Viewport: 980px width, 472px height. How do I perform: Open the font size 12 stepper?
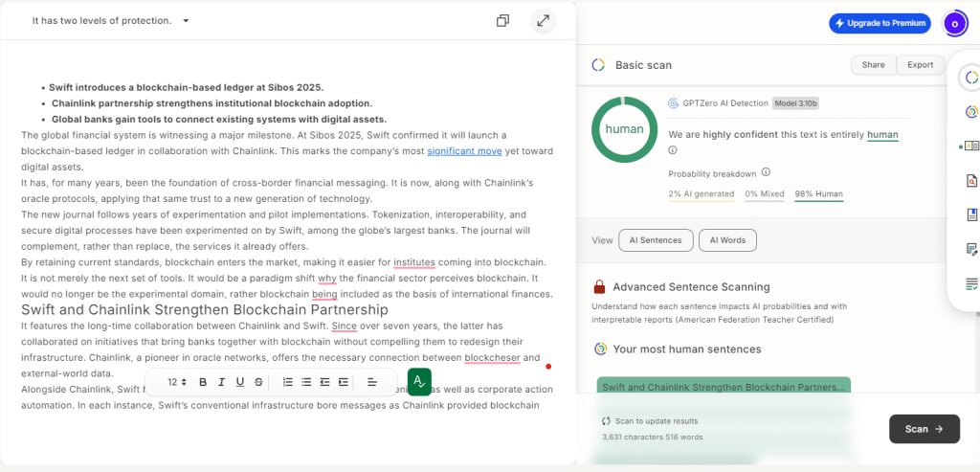[177, 382]
